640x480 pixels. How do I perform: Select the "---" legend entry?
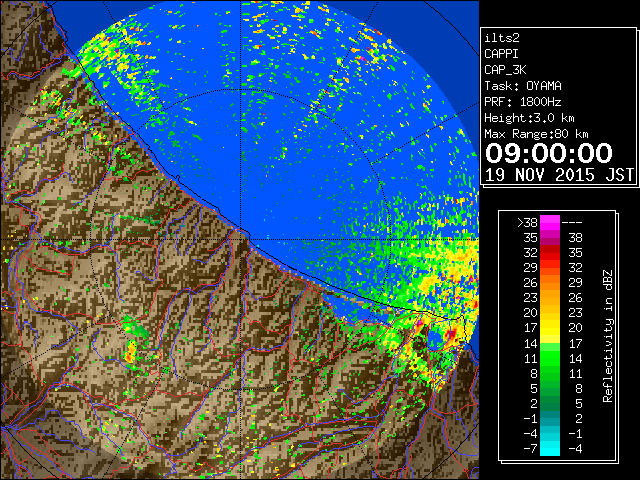[x=572, y=222]
